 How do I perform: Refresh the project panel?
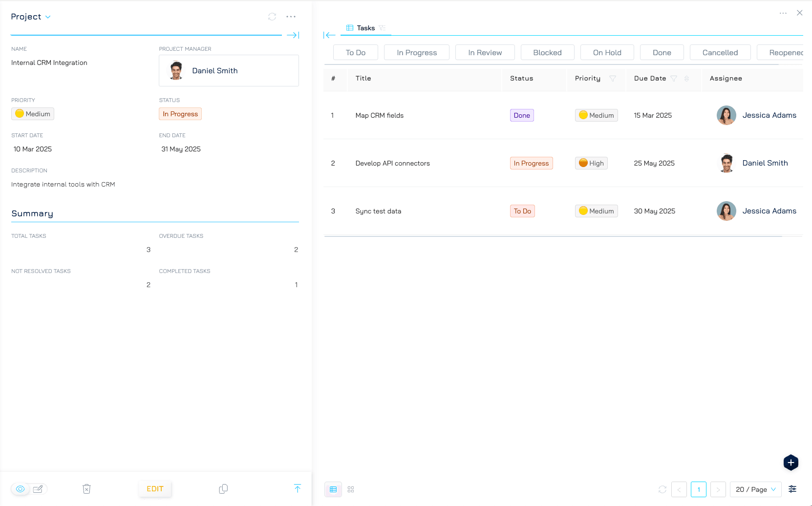coord(272,17)
